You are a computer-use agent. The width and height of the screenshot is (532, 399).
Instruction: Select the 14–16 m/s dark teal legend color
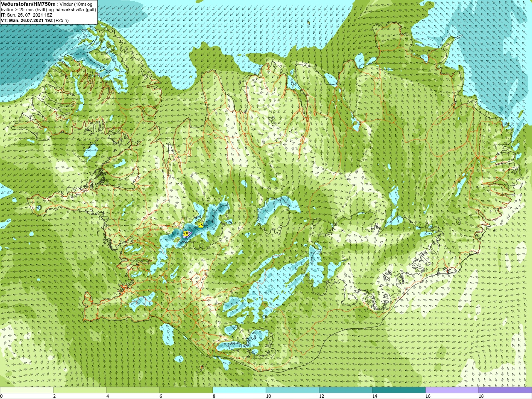coord(399,390)
